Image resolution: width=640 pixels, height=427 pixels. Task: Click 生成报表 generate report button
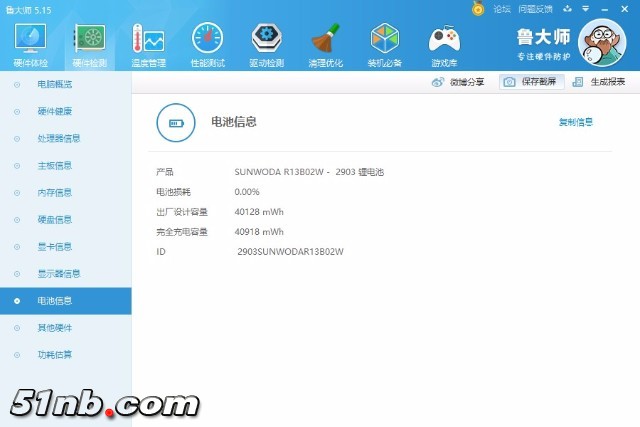599,82
